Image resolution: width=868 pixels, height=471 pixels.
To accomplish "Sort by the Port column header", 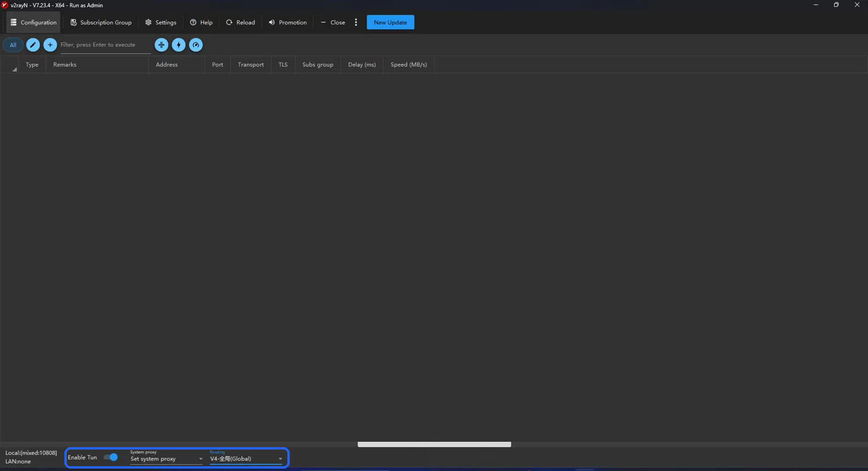I will click(x=218, y=64).
